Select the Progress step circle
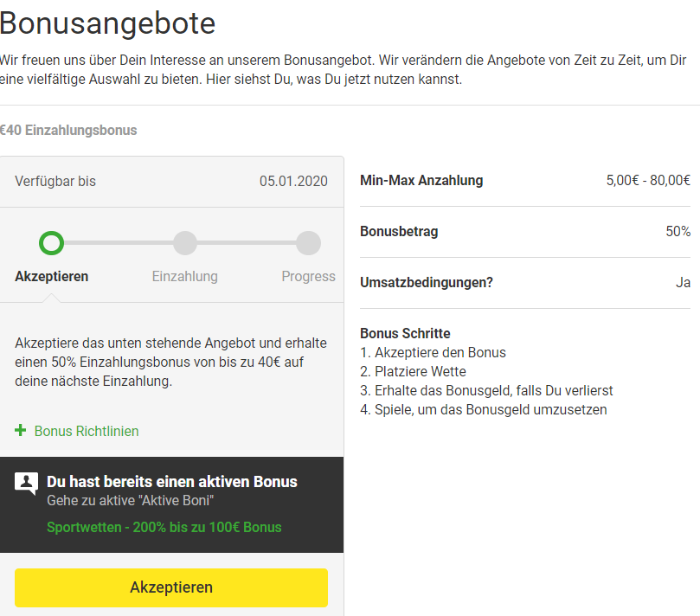 (x=309, y=243)
